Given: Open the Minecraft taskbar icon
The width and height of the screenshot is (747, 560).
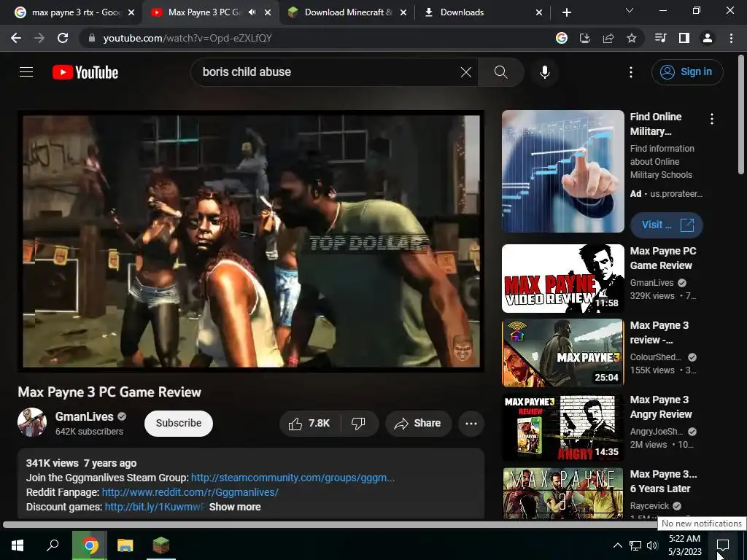Looking at the screenshot, I should 161,545.
